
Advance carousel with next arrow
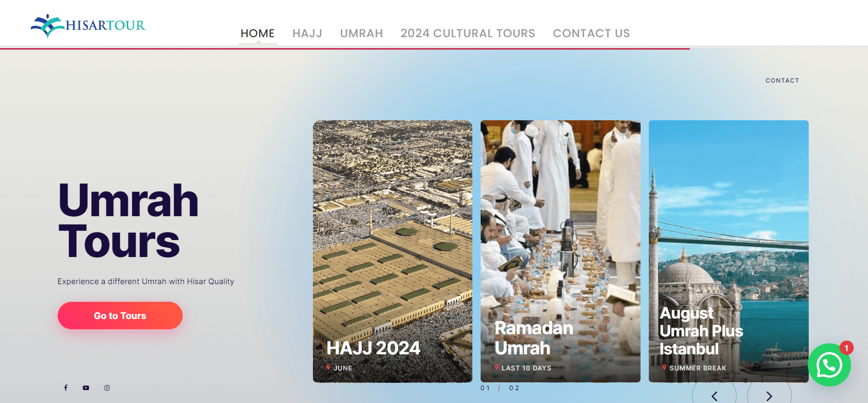click(769, 396)
